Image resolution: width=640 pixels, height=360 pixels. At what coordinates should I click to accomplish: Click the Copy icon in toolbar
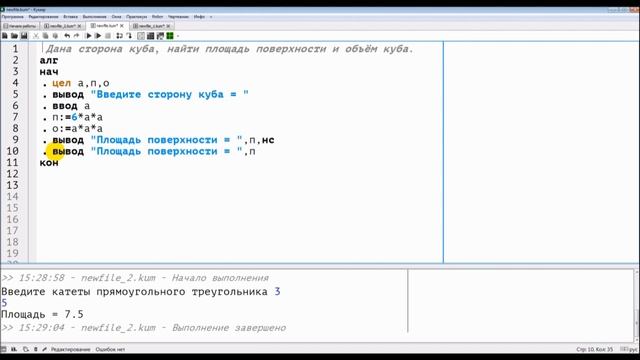coord(45,36)
